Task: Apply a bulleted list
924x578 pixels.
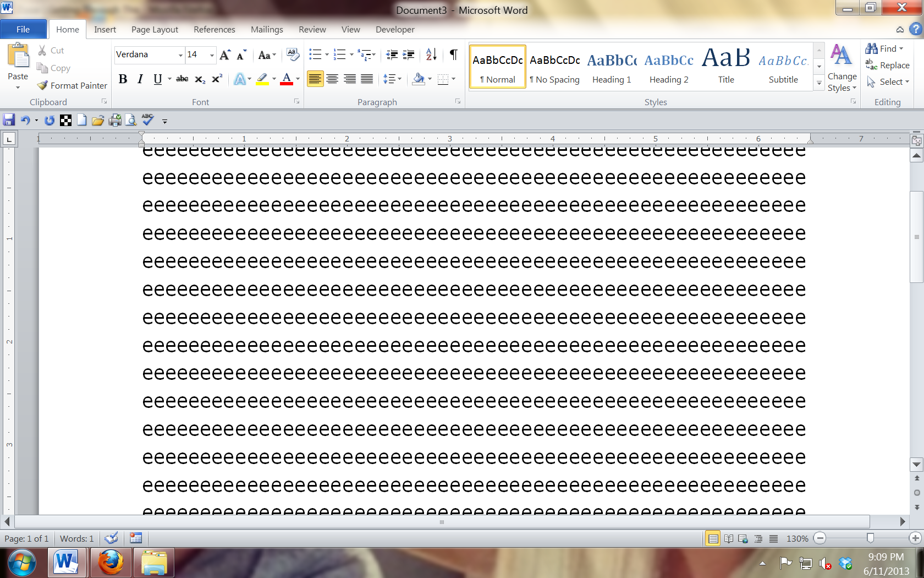Action: point(315,54)
